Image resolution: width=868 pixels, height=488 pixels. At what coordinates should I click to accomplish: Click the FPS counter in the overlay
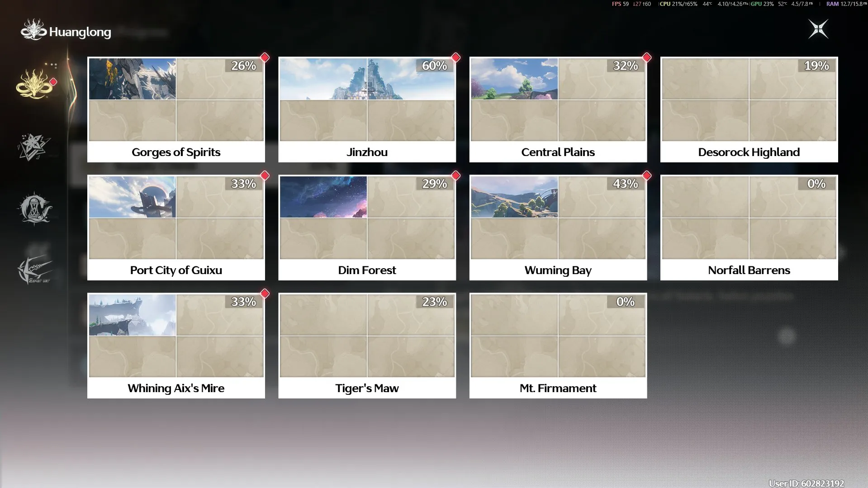point(620,4)
